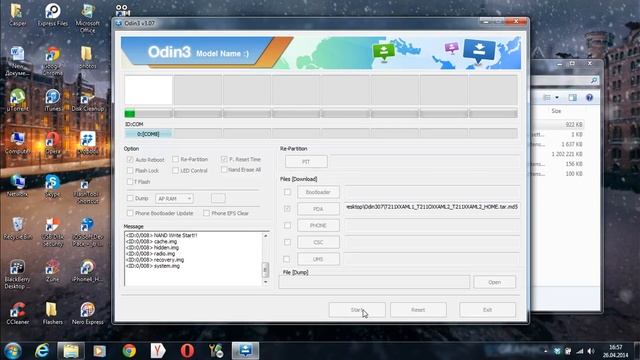Screen dimensions: 640x360
Task: Toggle the PDA file checkbox
Action: tap(287, 209)
